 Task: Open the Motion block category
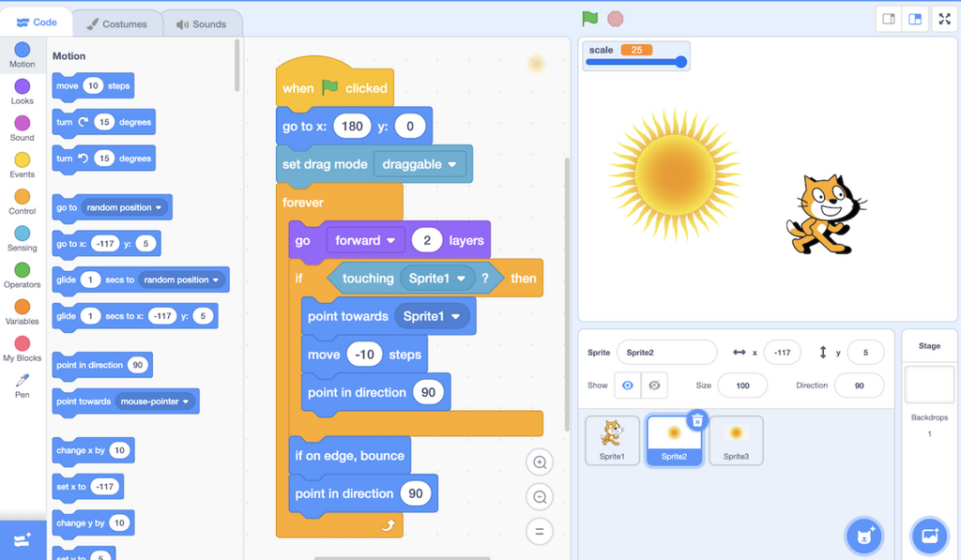[23, 55]
